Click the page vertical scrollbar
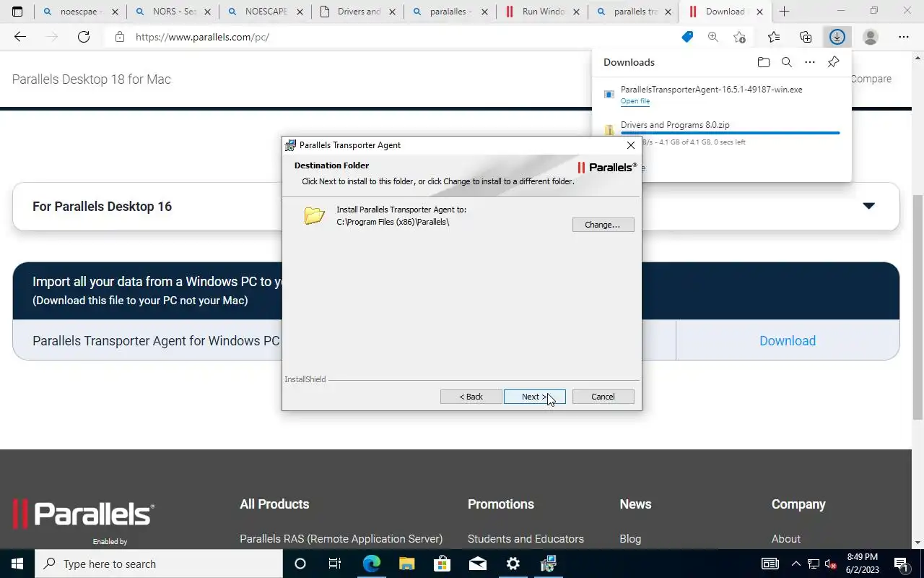The image size is (924, 578). tap(918, 307)
